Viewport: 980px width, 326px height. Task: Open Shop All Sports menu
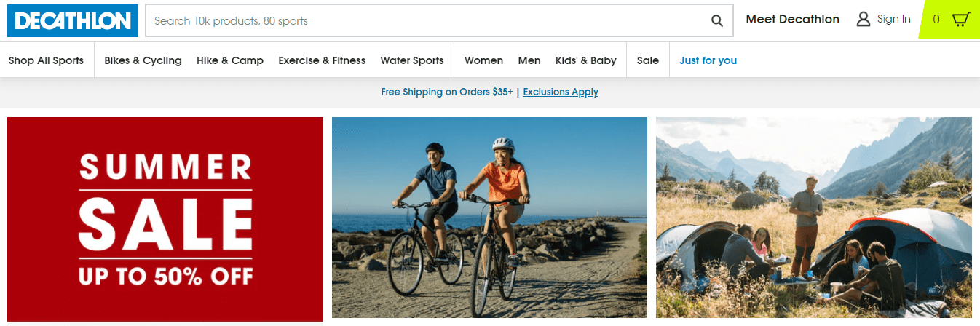[x=46, y=60]
